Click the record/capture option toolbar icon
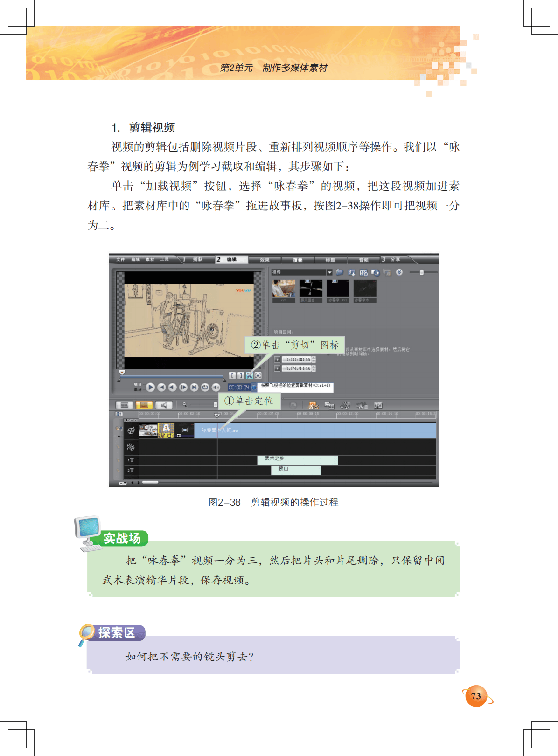This screenshot has height=756, width=558. [x=362, y=405]
